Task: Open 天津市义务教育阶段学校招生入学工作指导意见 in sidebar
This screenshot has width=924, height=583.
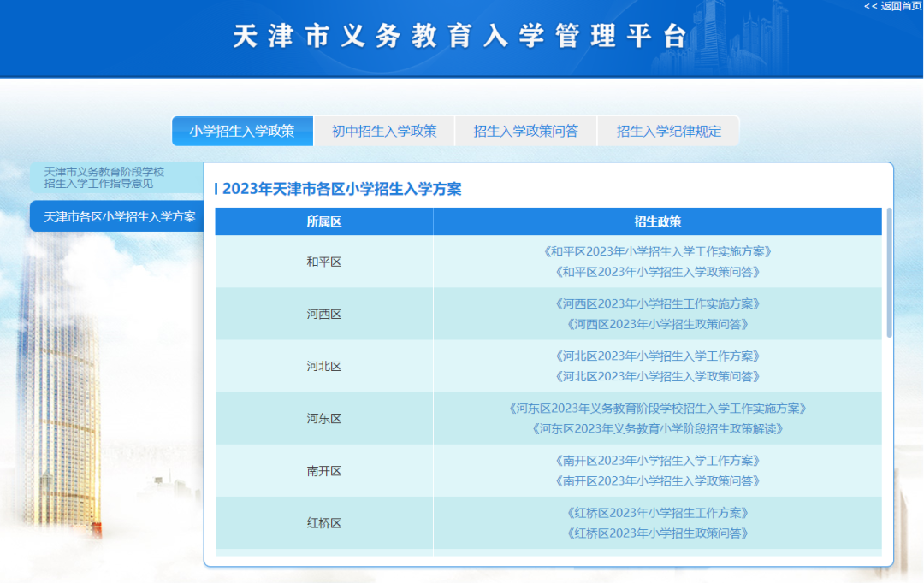Action: pos(104,177)
